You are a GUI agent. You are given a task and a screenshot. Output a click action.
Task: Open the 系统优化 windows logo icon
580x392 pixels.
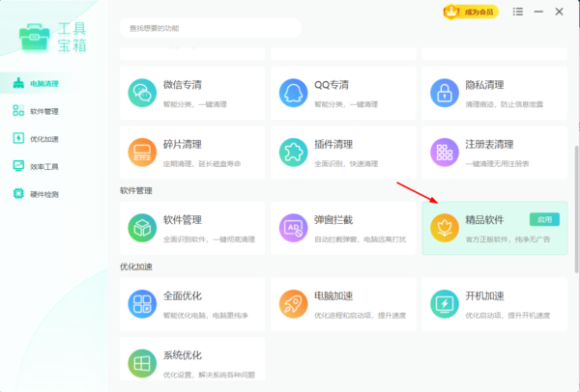tap(142, 364)
